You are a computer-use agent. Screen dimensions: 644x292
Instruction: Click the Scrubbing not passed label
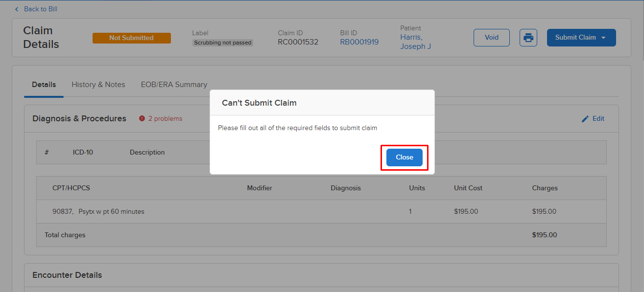[222, 43]
